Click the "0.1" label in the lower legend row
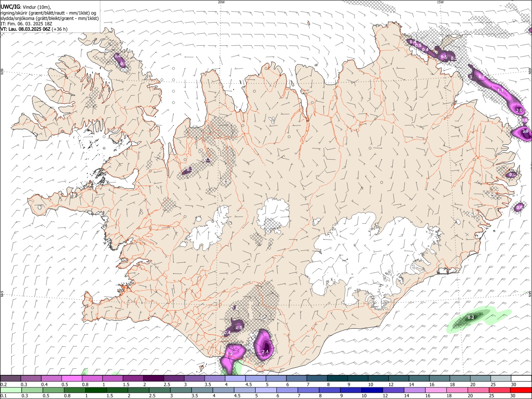 pyautogui.click(x=3, y=396)
